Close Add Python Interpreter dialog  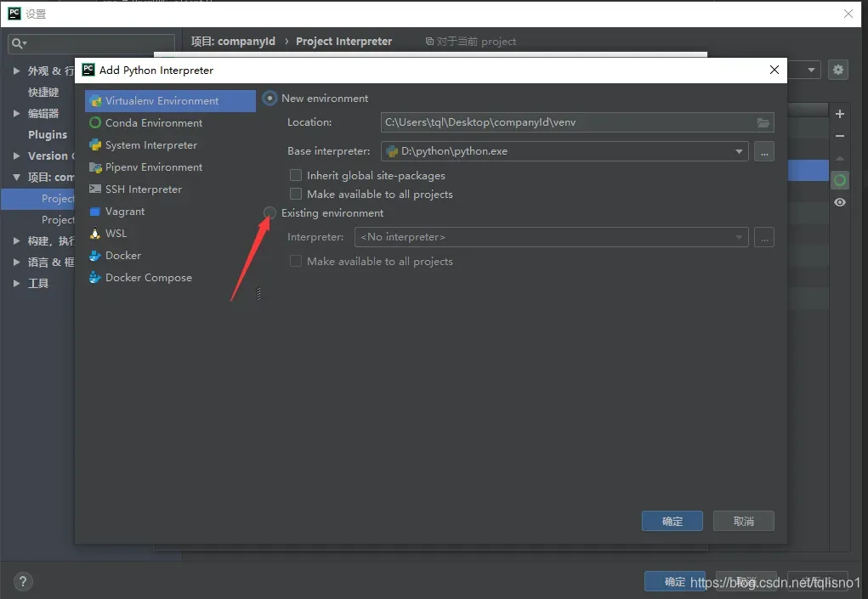pos(774,70)
